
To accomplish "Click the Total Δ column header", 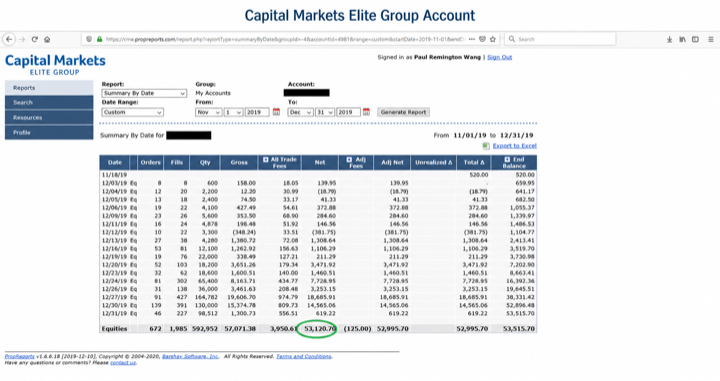I will (473, 162).
